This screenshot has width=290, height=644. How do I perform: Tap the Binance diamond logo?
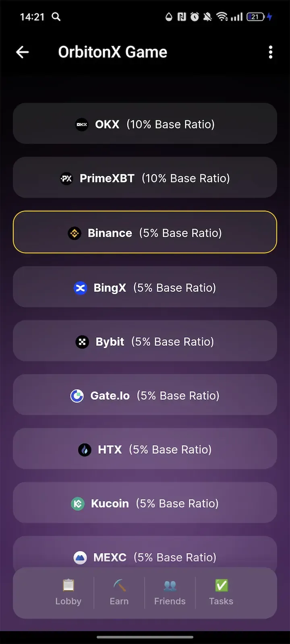tap(74, 233)
